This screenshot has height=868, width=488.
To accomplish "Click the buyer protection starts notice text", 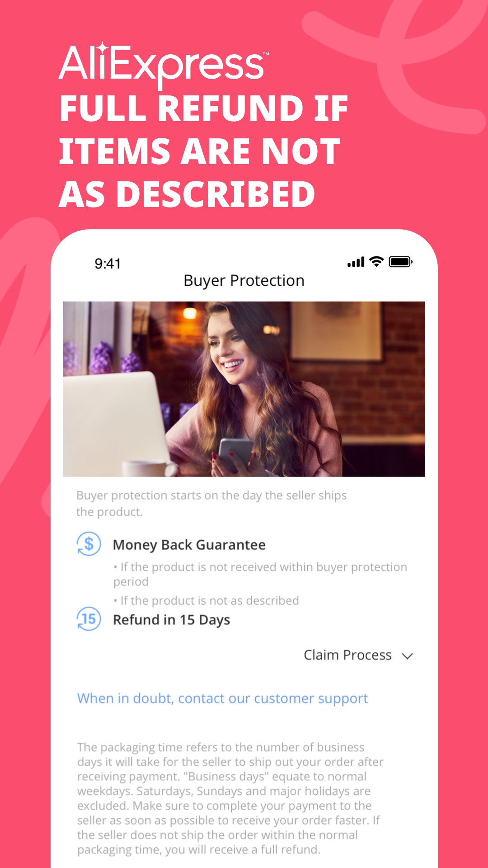I will (x=211, y=504).
